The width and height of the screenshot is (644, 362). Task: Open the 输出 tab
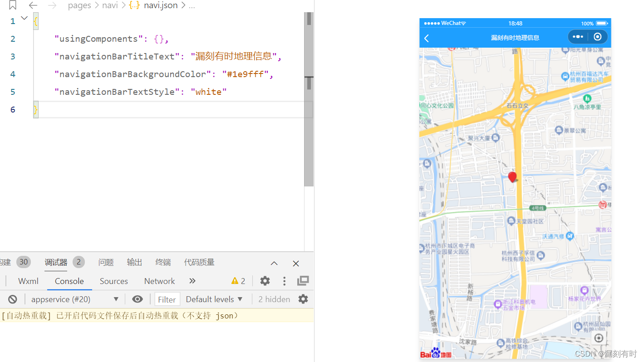135,262
